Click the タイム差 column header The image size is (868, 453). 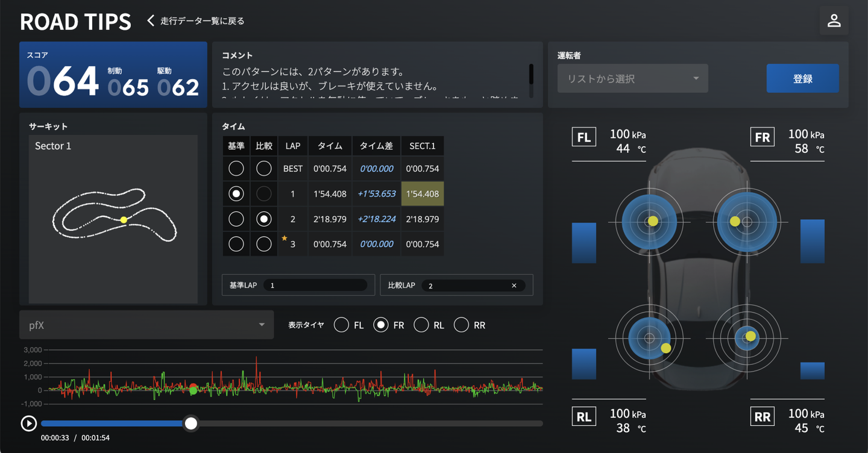(x=376, y=146)
